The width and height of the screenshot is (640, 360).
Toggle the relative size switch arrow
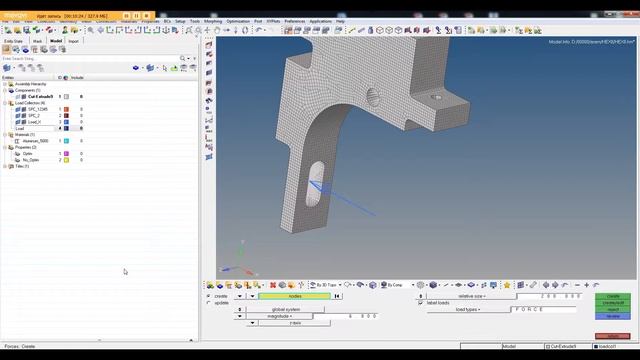(420, 296)
